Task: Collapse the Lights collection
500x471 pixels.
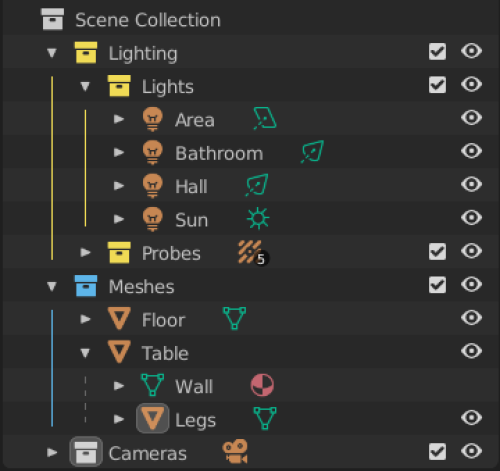Action: point(85,86)
